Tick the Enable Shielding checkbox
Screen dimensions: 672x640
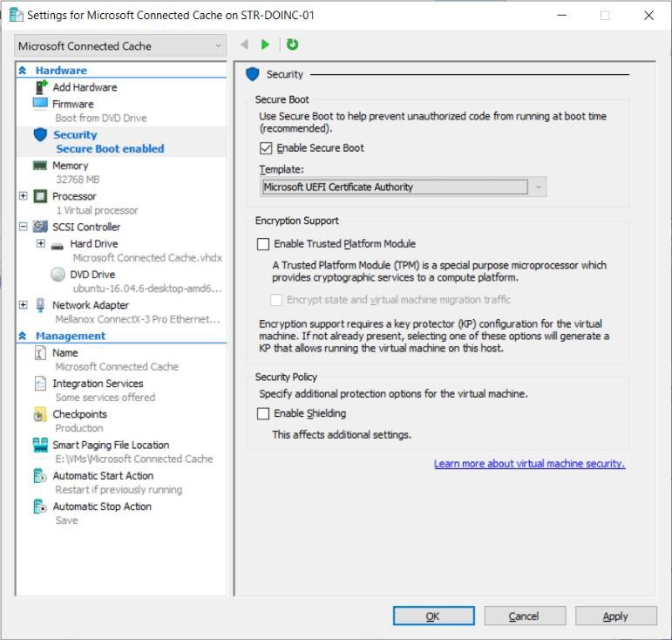[263, 414]
